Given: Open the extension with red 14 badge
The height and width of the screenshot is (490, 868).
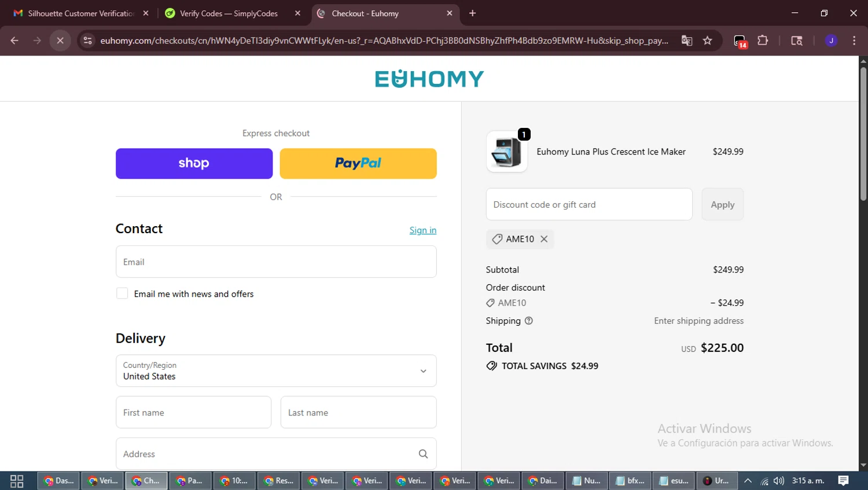Looking at the screenshot, I should pyautogui.click(x=740, y=41).
